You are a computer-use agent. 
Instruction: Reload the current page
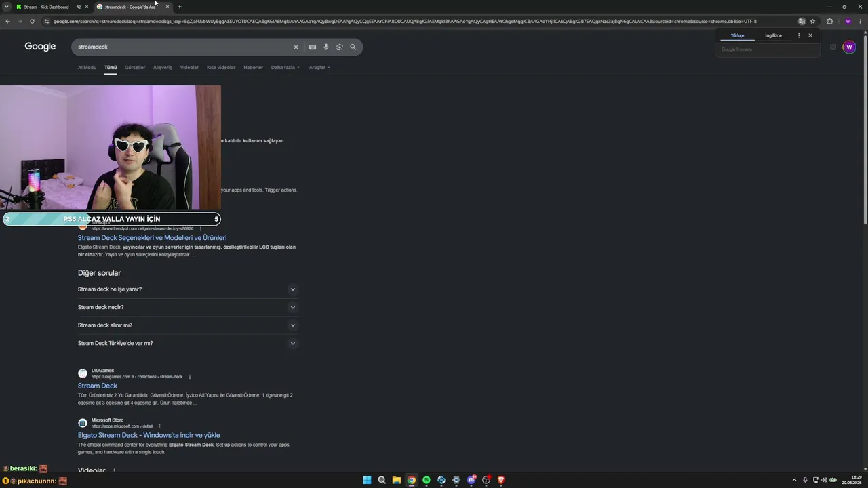(32, 21)
